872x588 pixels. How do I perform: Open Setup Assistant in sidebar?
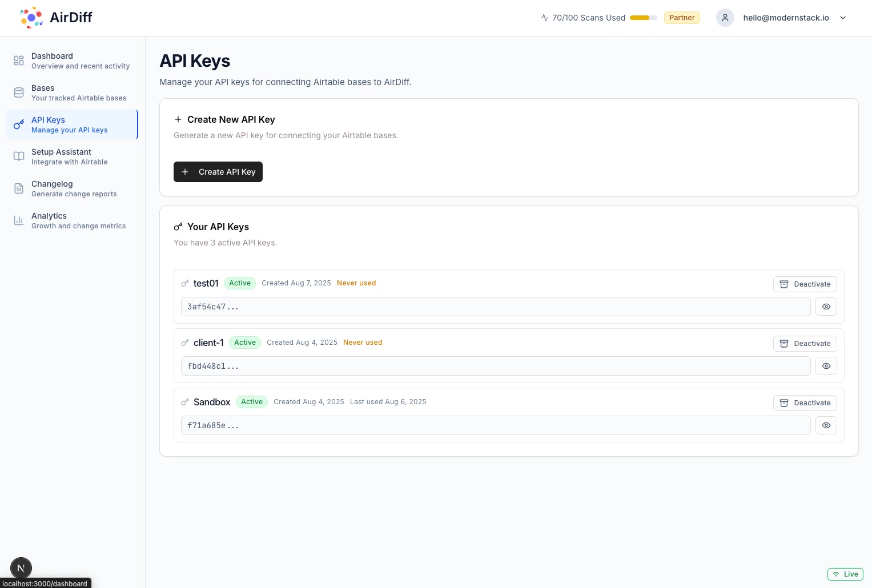click(x=72, y=156)
